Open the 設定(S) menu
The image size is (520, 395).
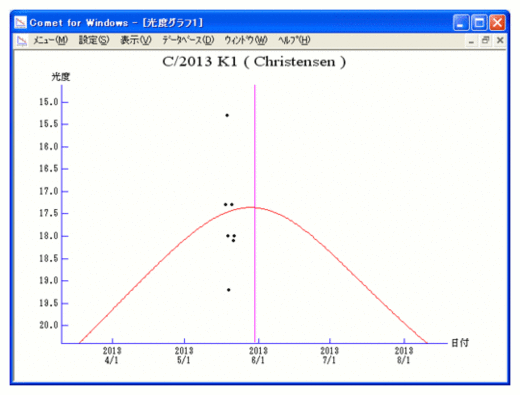pos(94,41)
